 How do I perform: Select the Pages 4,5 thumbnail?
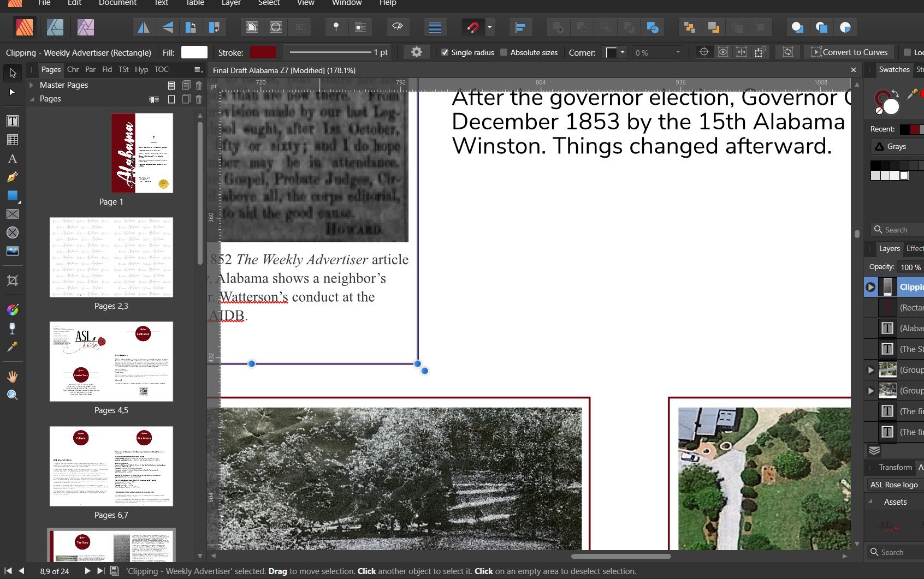[x=111, y=361]
